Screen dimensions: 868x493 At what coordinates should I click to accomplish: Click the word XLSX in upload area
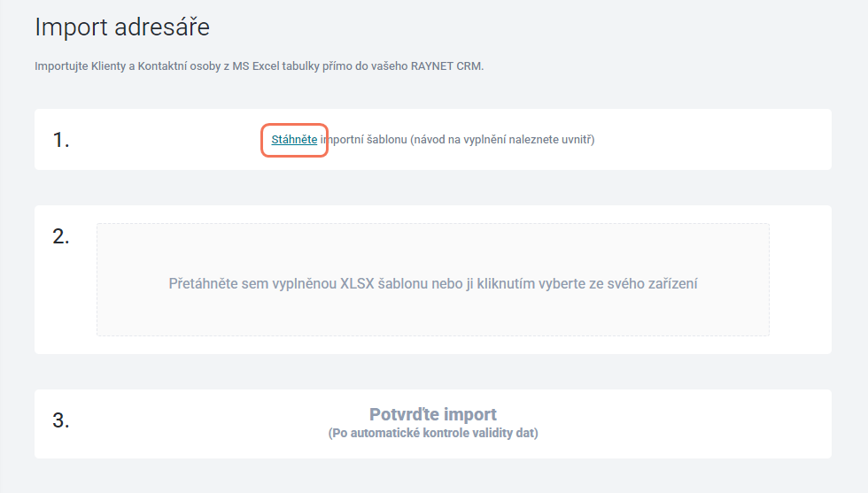(x=357, y=283)
